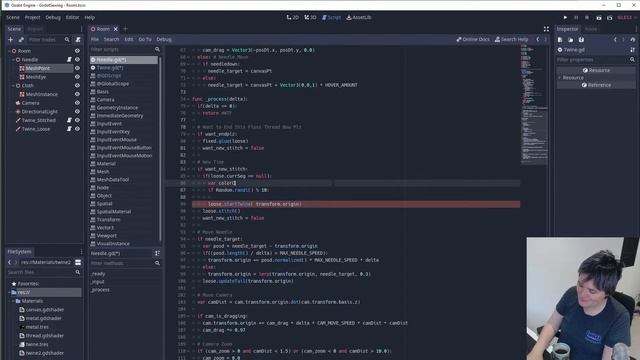Fold the func _process code block

click(x=189, y=99)
